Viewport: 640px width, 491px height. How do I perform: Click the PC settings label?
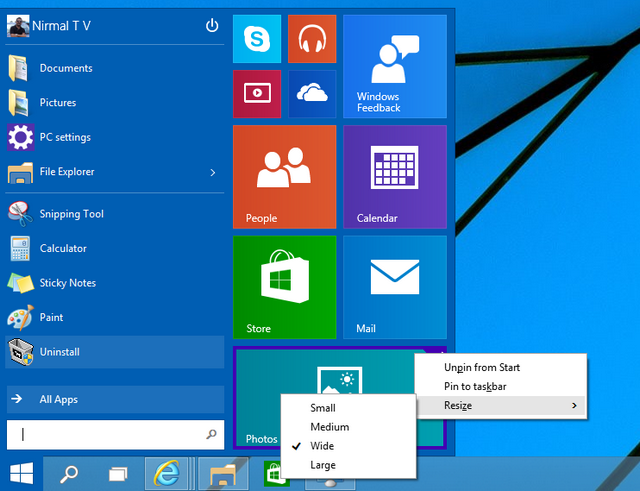[65, 137]
